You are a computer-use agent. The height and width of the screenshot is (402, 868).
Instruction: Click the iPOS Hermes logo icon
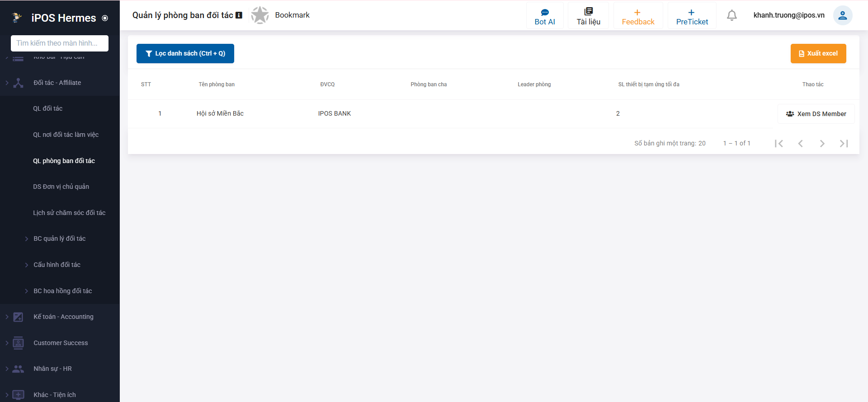pos(17,18)
